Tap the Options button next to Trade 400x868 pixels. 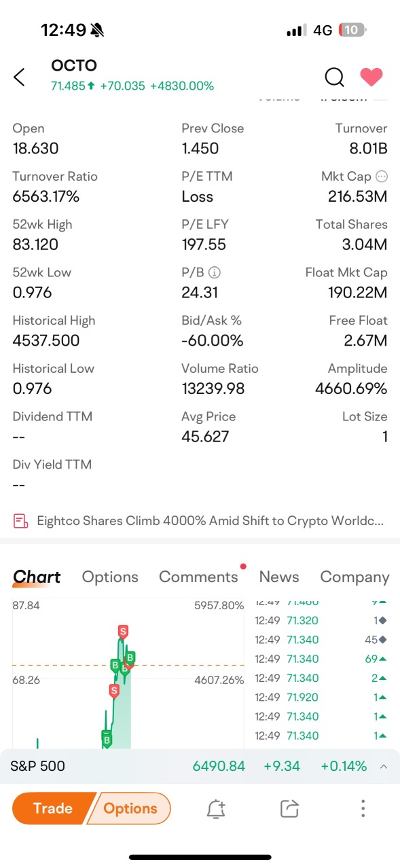pos(130,808)
